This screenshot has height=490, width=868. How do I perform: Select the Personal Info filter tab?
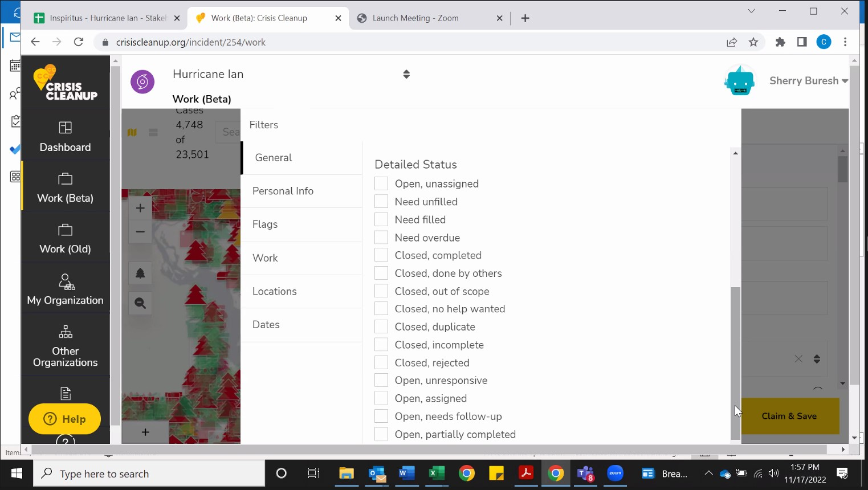point(301,191)
